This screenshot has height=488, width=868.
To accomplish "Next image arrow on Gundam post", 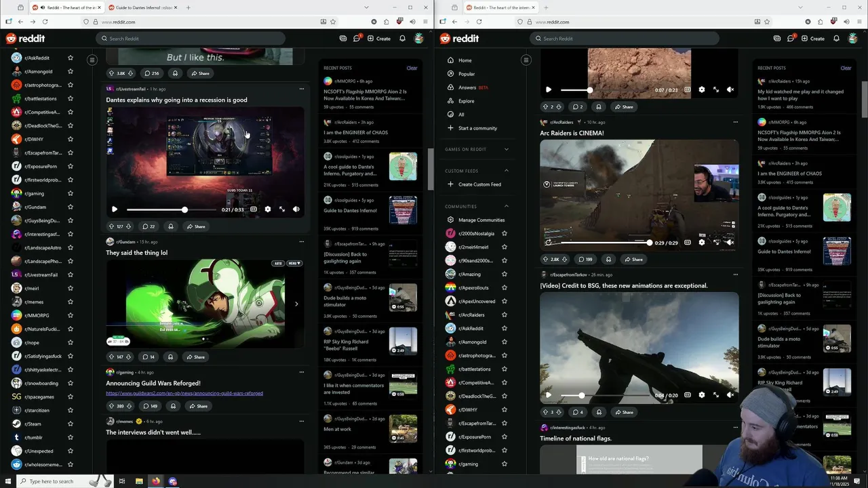I will 296,304.
